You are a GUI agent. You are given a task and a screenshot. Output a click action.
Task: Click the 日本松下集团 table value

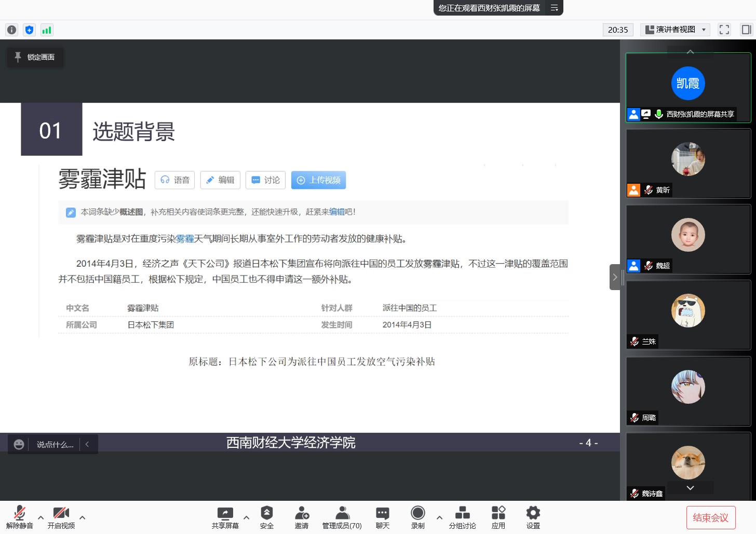click(151, 325)
